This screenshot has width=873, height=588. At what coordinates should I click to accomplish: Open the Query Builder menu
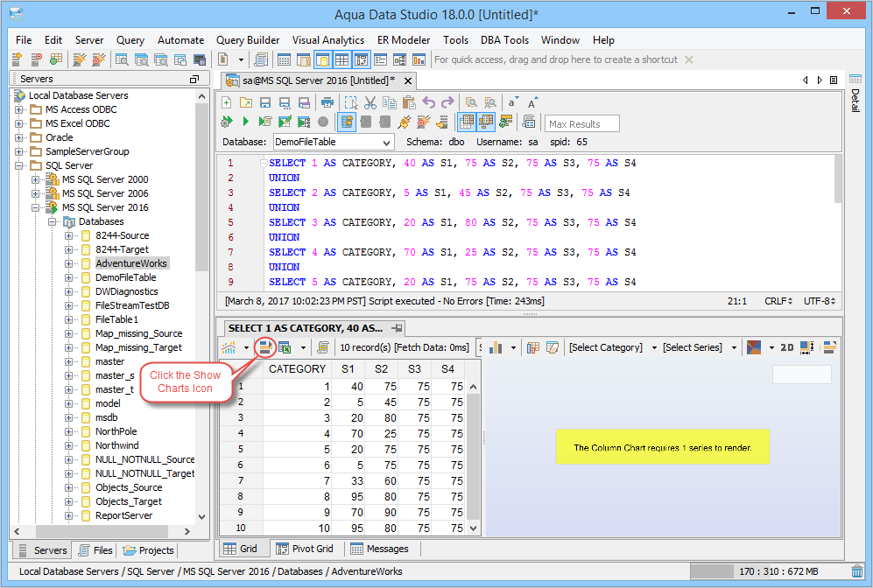point(248,40)
